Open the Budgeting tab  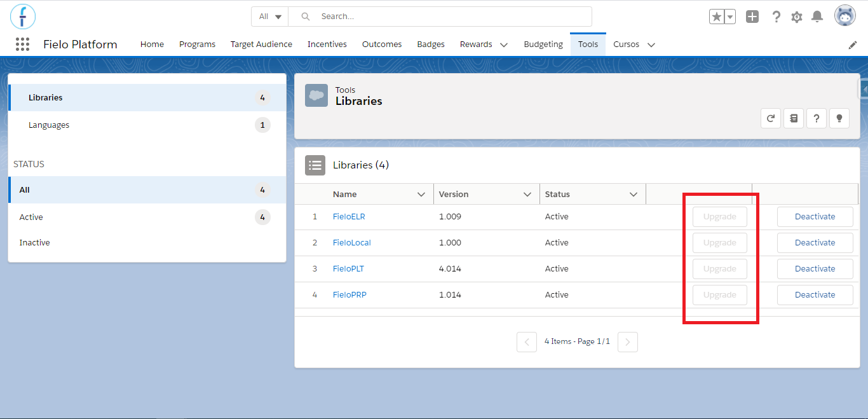point(543,45)
